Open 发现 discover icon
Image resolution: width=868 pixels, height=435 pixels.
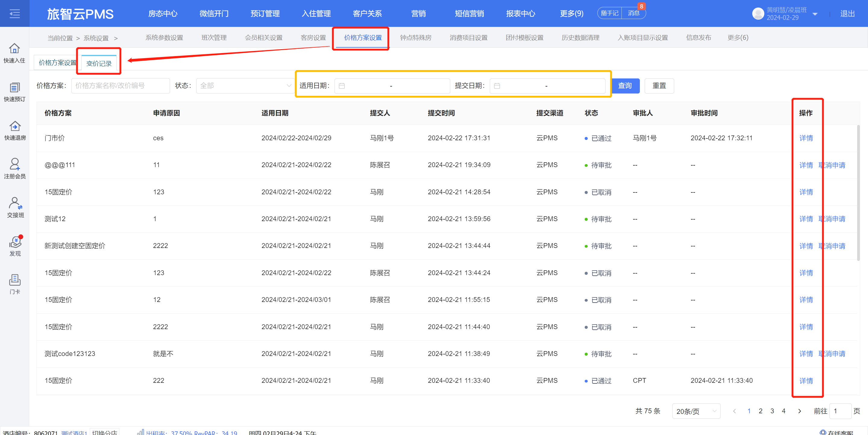pyautogui.click(x=15, y=242)
